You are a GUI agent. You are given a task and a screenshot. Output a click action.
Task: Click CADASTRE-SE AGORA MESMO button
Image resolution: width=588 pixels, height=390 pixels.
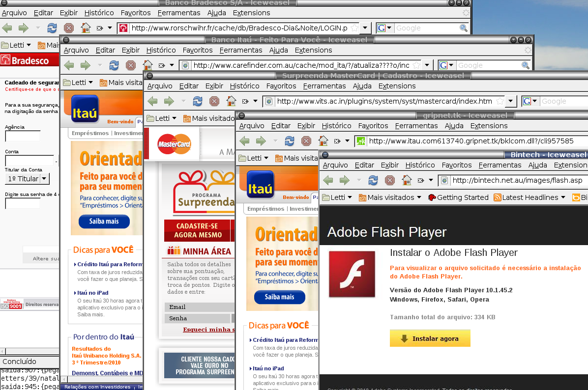click(x=197, y=230)
